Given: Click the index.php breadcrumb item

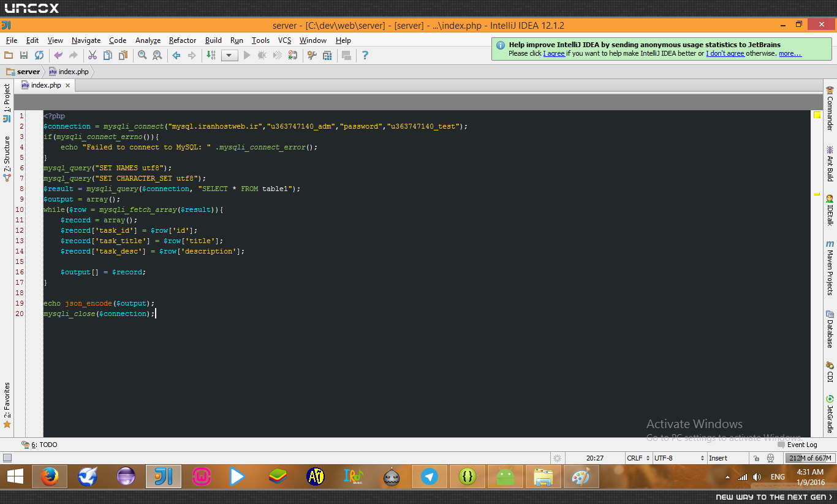Looking at the screenshot, I should [69, 72].
